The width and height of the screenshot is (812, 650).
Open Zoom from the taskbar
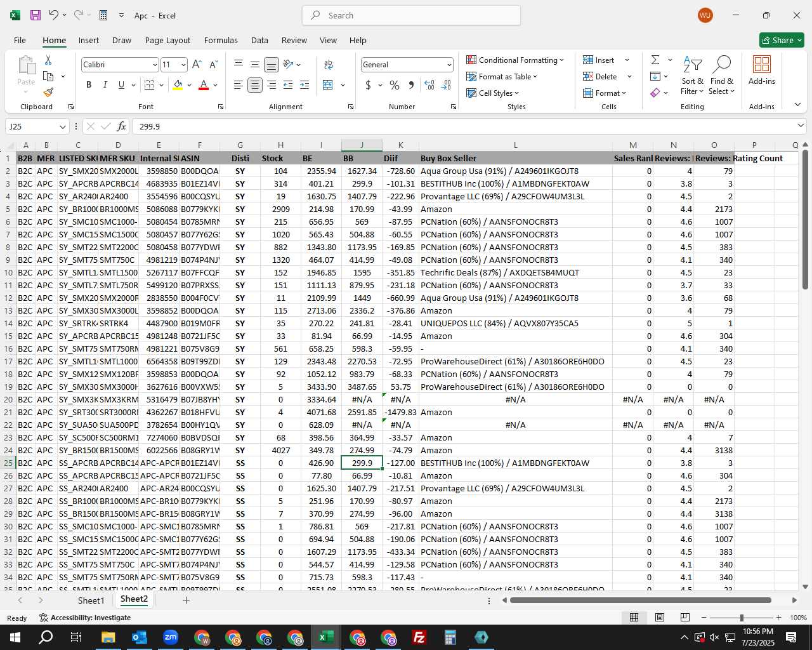[171, 637]
